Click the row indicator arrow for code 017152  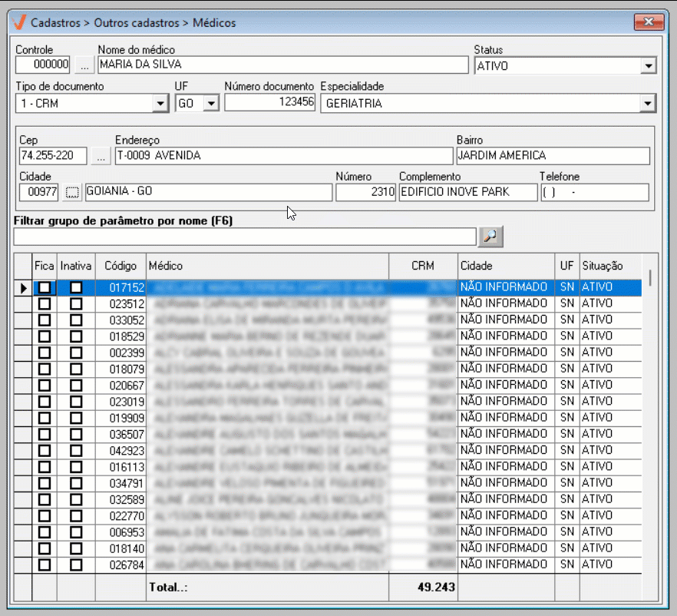[23, 287]
